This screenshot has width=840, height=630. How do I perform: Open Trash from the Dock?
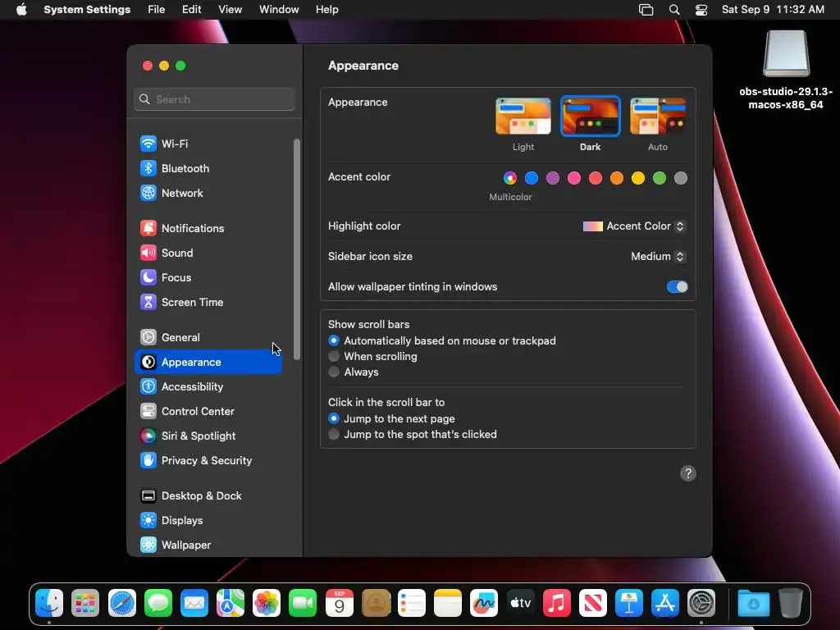pyautogui.click(x=790, y=603)
